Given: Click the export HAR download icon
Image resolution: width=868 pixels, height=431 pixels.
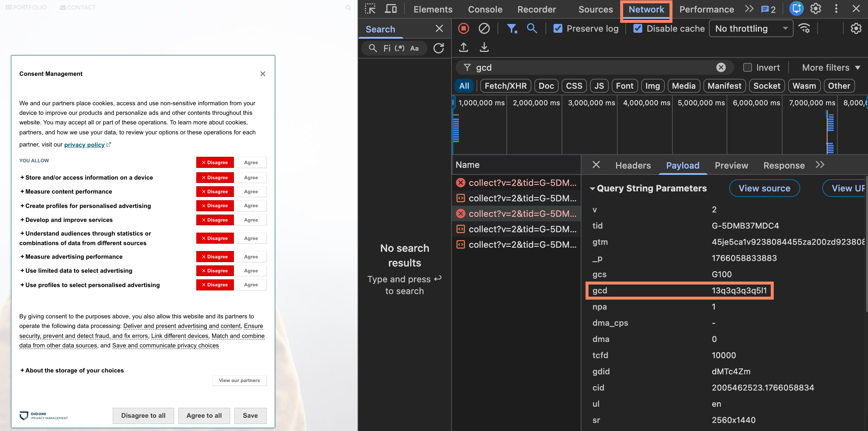Looking at the screenshot, I should pos(484,47).
